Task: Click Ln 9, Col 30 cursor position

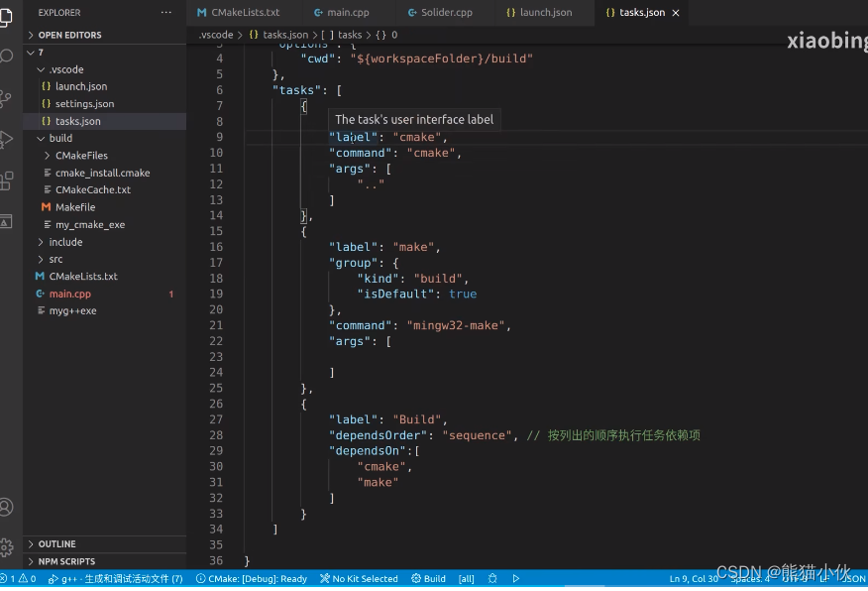Action: tap(694, 578)
